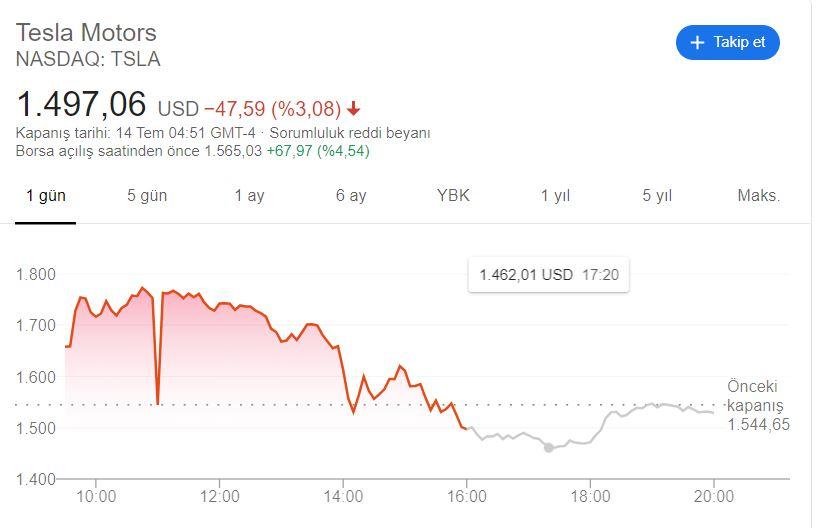Click the Tesla Motors title
Viewport: 836px width, 528px height.
point(86,33)
